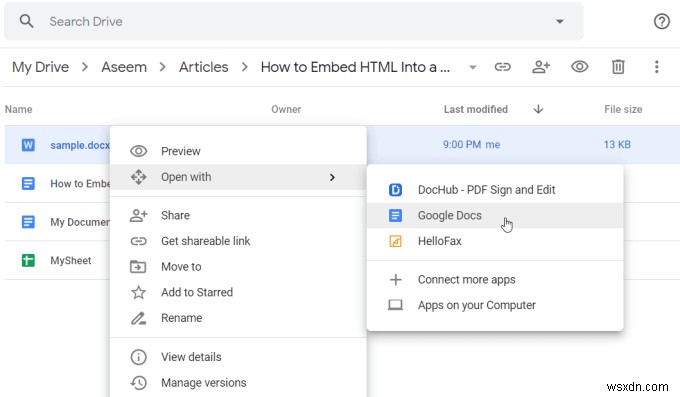The height and width of the screenshot is (397, 680).
Task: Click the Open with arrows icon
Action: 138,177
